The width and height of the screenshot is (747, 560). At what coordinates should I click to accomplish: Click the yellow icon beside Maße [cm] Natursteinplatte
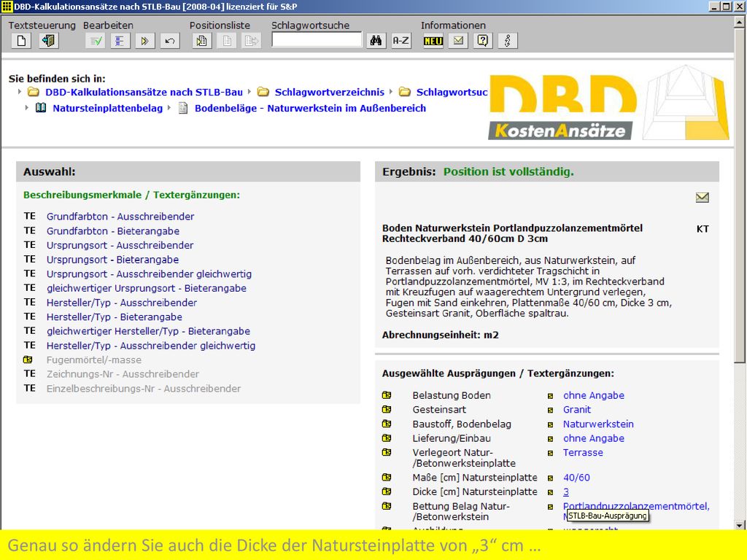click(x=387, y=477)
